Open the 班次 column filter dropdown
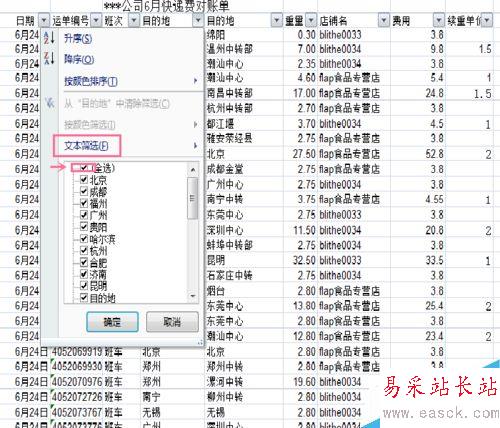 pyautogui.click(x=133, y=21)
